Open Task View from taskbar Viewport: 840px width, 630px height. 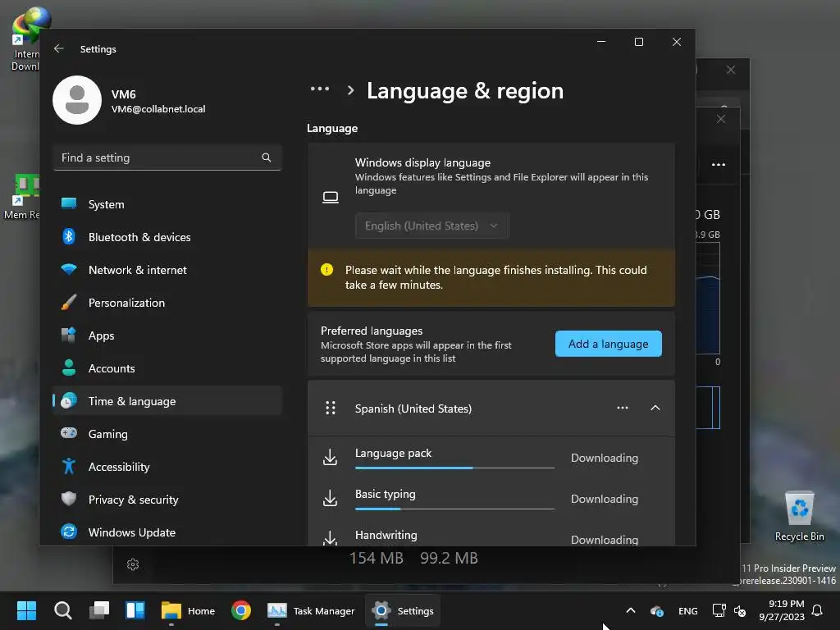(x=99, y=610)
